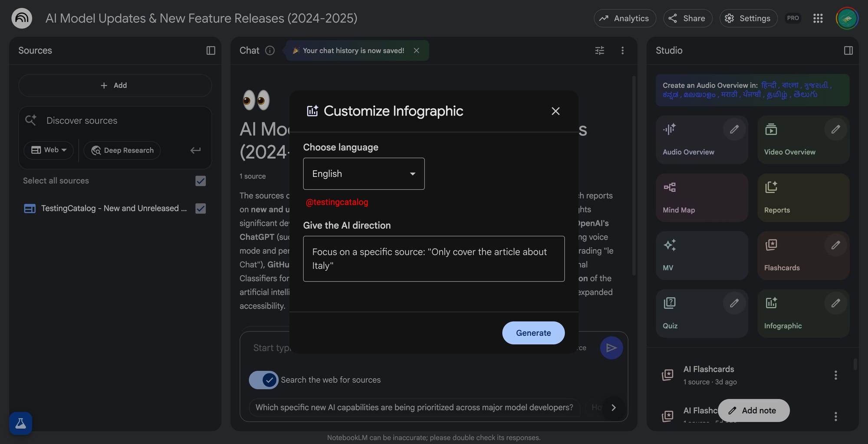Click the AI direction text field
The height and width of the screenshot is (444, 868).
(x=434, y=259)
